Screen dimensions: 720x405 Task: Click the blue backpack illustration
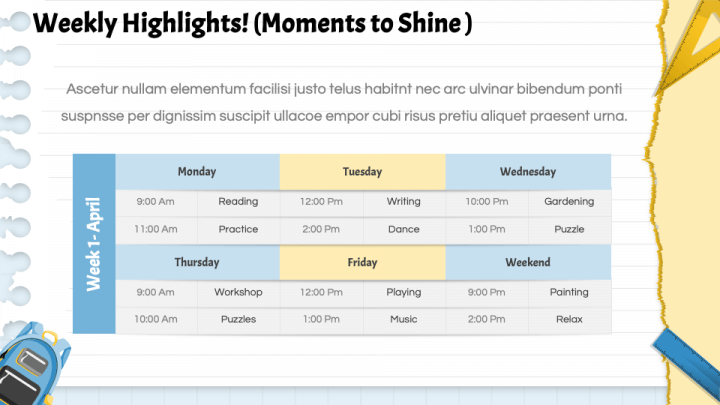pos(32,365)
